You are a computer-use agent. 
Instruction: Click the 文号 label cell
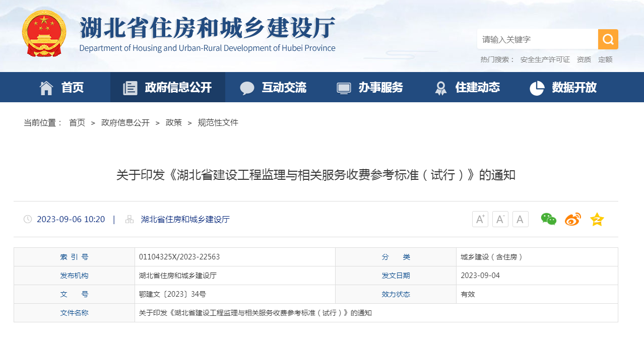[74, 294]
